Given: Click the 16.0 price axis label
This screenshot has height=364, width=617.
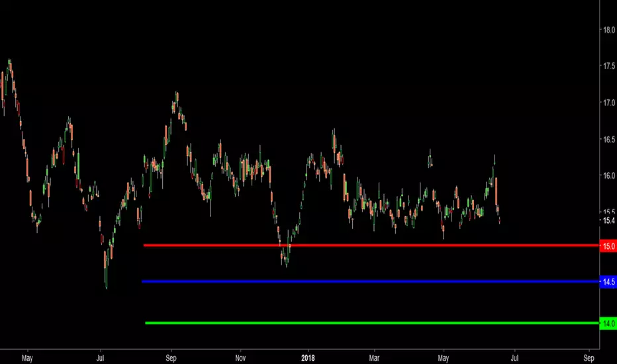Looking at the screenshot, I should tap(609, 175).
